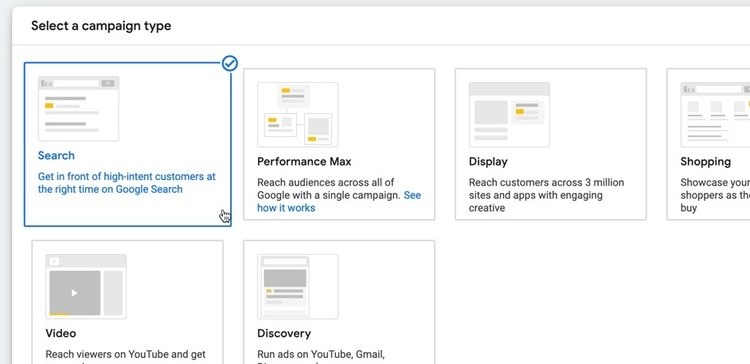The height and width of the screenshot is (364, 750).
Task: Click the 'Select a campaign type' heading
Action: point(101,25)
